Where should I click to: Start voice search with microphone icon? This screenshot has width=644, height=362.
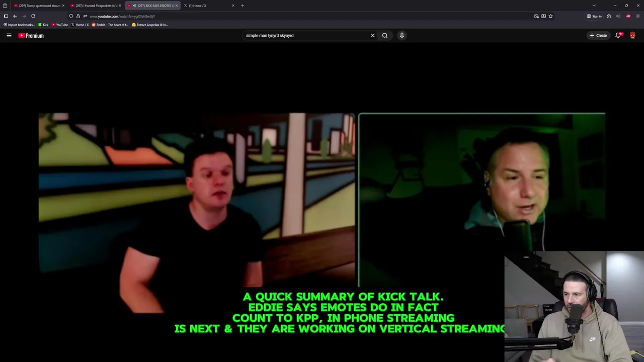pos(401,36)
